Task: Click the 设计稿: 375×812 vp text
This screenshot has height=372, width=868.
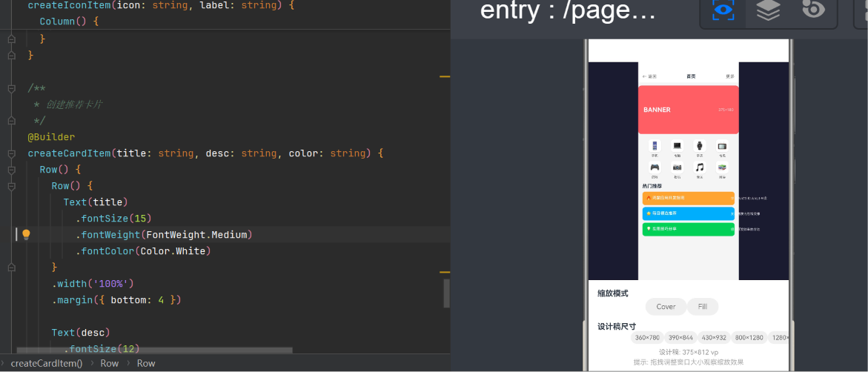Action: (689, 352)
